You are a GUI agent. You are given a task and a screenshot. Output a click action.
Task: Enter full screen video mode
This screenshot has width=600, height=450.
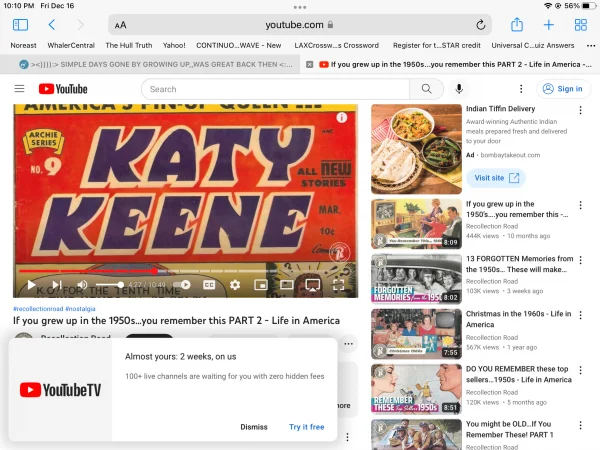pos(339,285)
